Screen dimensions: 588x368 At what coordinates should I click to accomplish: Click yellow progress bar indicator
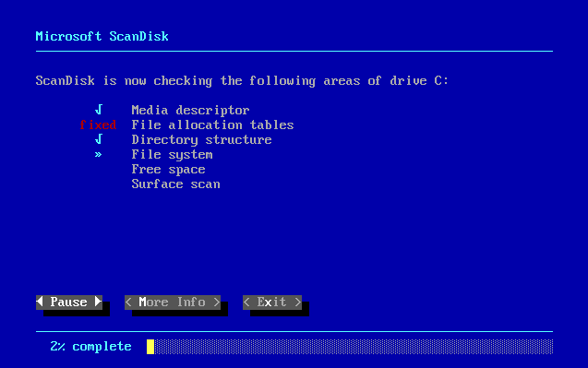click(x=150, y=347)
